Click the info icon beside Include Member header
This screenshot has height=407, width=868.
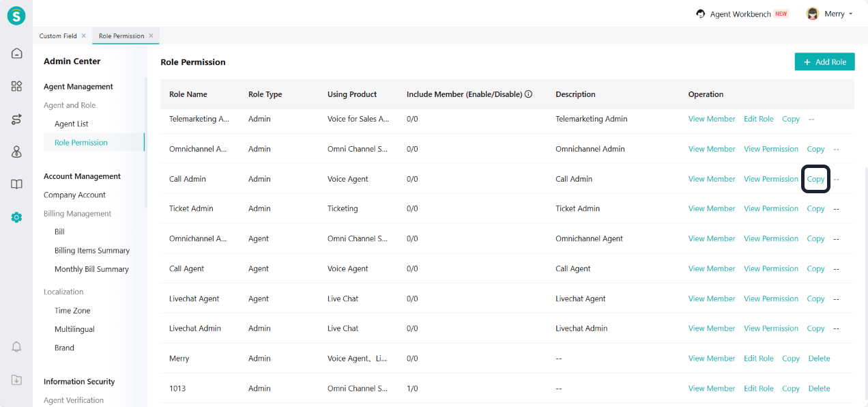point(528,94)
